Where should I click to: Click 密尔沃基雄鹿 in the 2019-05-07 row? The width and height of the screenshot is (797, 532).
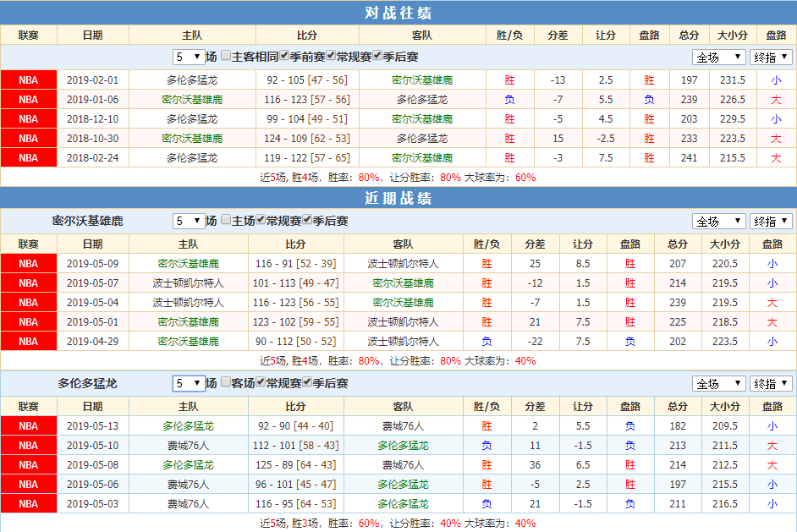403,283
